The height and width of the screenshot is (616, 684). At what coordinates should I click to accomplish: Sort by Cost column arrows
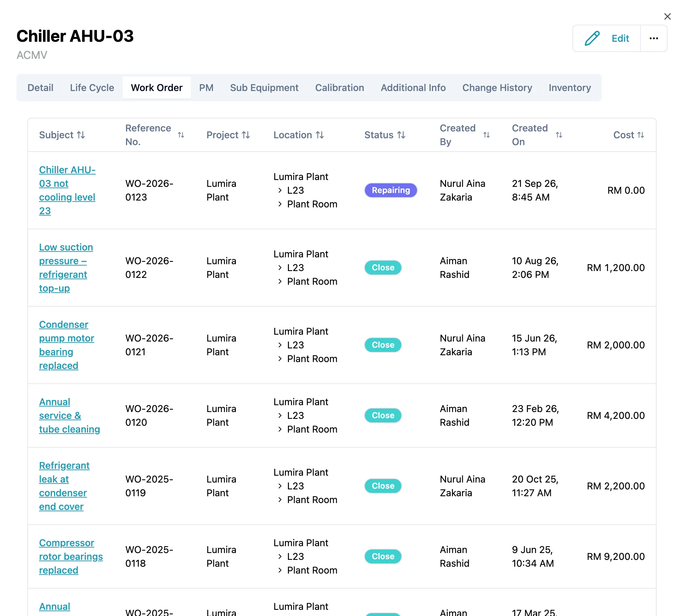point(641,135)
